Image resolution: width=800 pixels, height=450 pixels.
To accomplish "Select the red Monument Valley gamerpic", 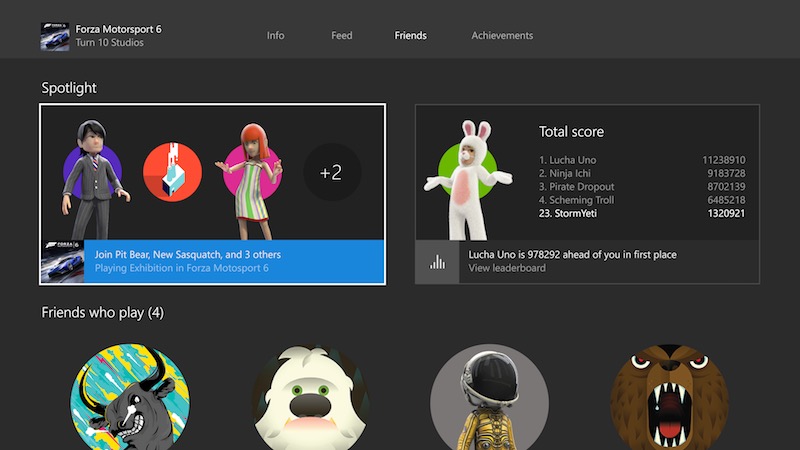I will 172,172.
